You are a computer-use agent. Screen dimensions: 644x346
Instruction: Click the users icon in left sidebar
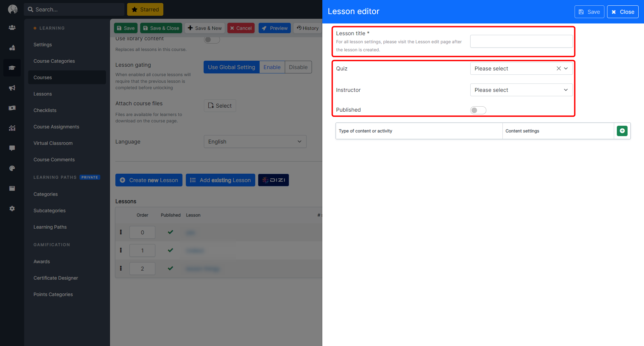point(12,27)
